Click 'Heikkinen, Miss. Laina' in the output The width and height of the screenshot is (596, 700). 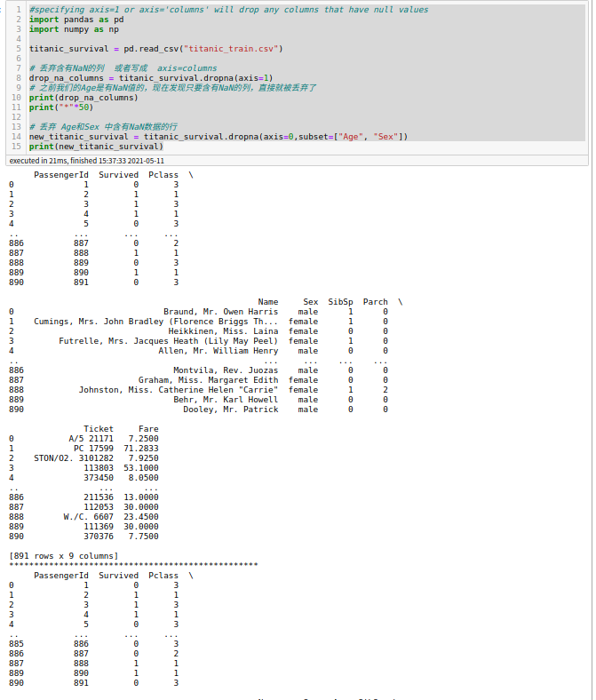coord(223,331)
